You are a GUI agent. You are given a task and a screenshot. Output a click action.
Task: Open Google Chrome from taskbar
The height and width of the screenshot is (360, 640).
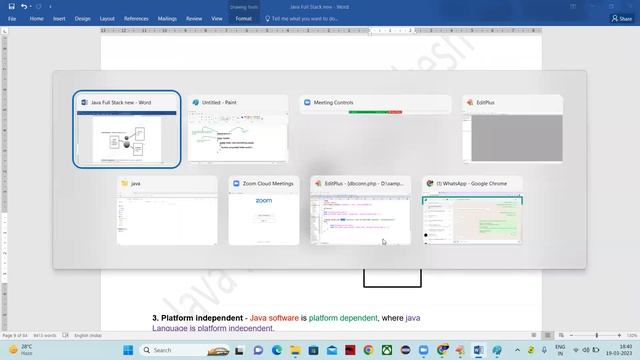(369, 350)
